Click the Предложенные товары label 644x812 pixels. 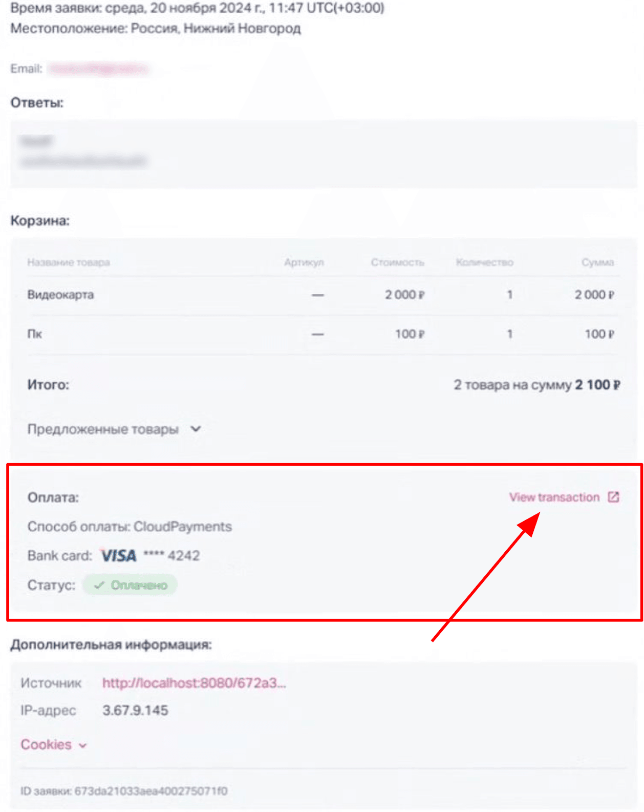103,429
